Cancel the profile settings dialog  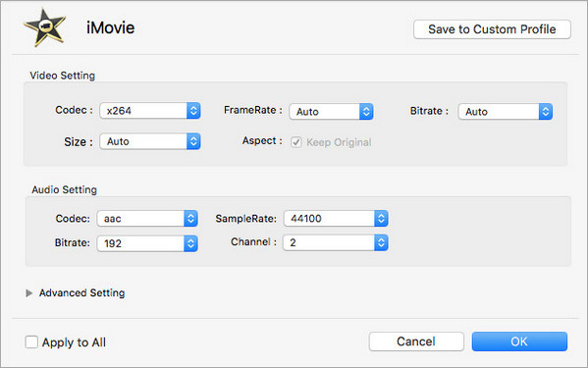coord(416,342)
